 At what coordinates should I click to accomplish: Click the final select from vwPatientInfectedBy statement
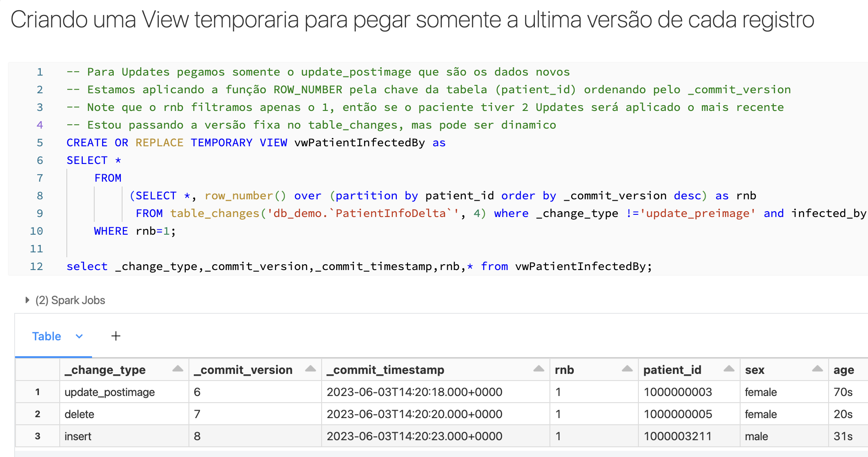[359, 267]
